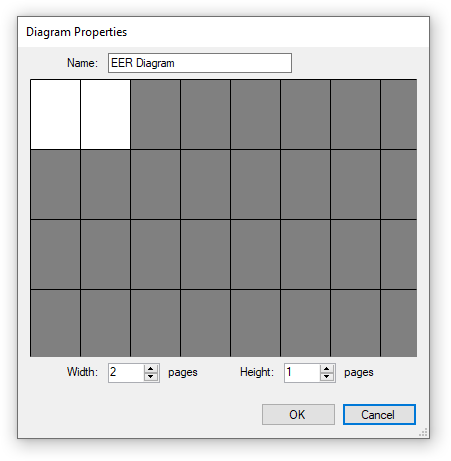This screenshot has height=461, width=451.
Task: Click the first gray cell in second row
Action: 55,184
